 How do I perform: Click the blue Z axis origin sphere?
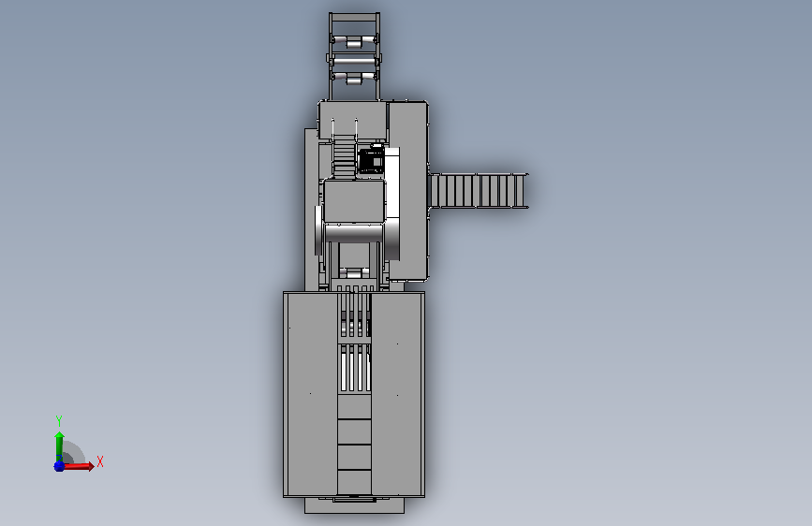(x=59, y=466)
